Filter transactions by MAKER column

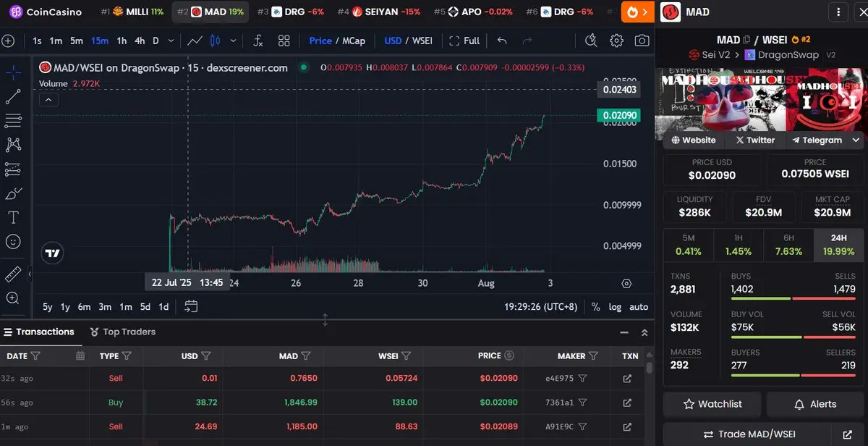point(593,355)
